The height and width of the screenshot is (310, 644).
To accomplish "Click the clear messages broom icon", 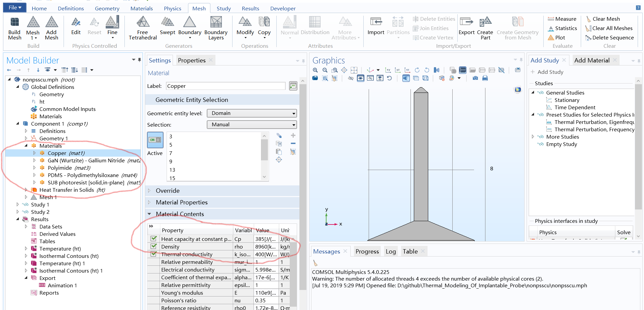I will pos(315,263).
